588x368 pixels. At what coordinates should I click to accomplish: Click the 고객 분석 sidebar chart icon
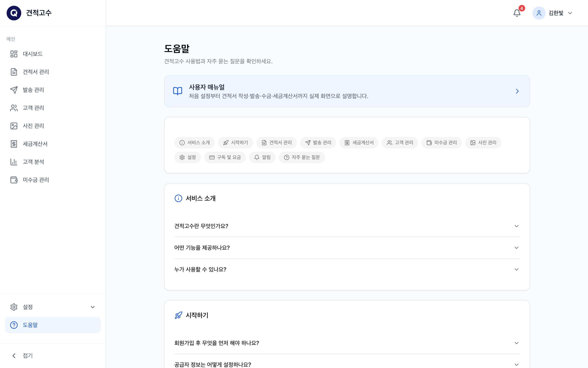[x=14, y=162]
